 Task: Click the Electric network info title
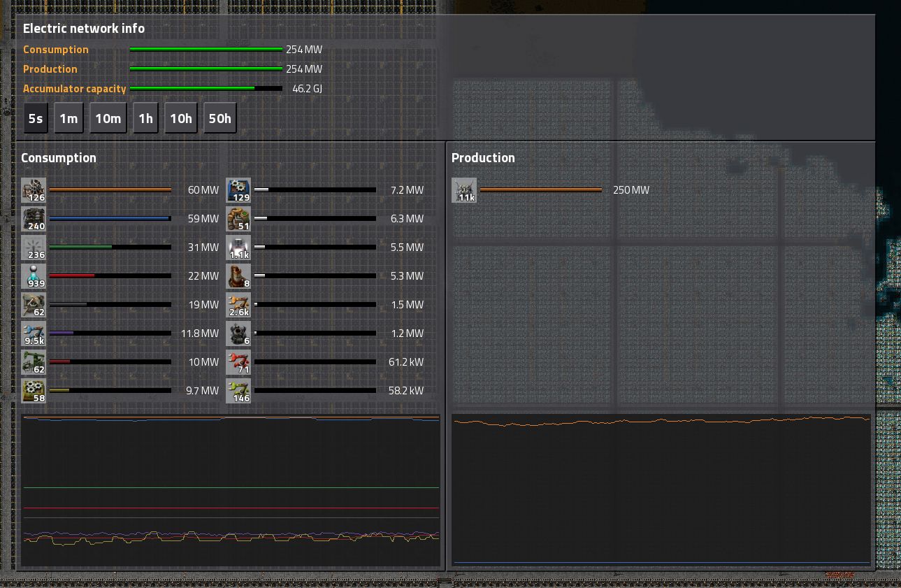(x=84, y=29)
